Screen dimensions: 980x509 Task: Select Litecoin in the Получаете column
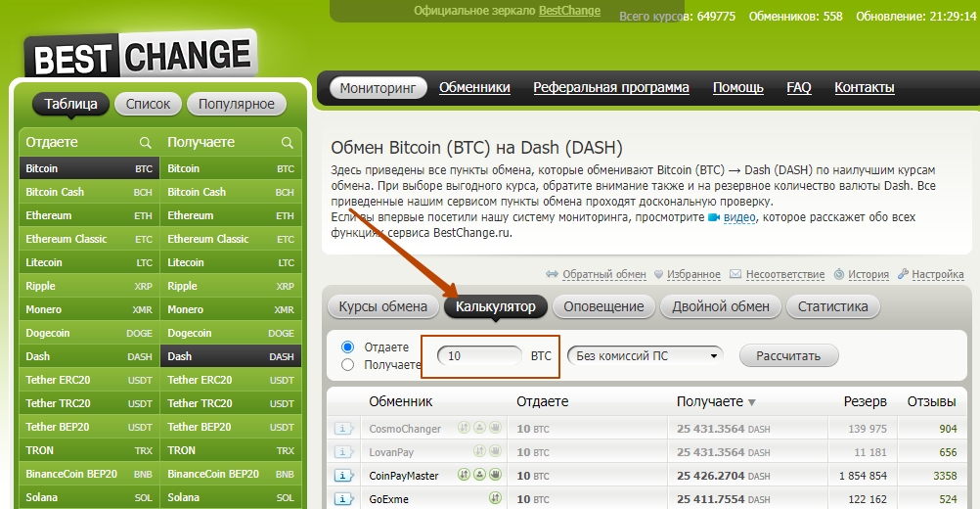click(231, 262)
